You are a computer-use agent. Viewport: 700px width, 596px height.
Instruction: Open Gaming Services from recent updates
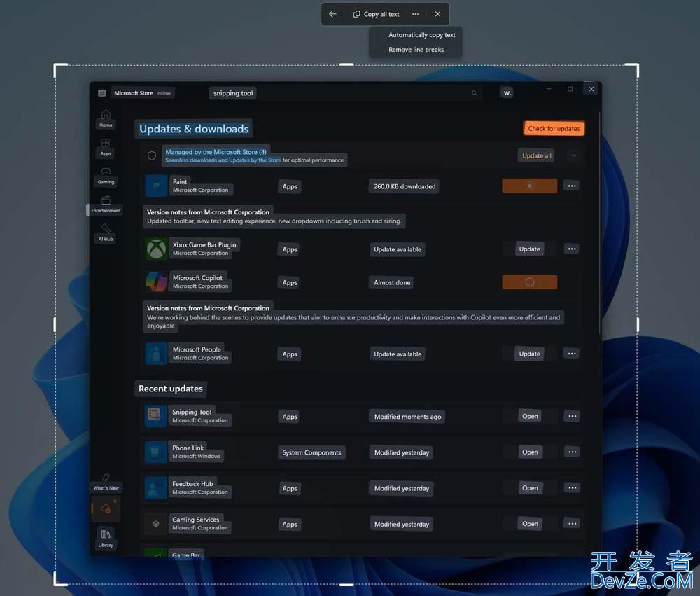point(530,524)
